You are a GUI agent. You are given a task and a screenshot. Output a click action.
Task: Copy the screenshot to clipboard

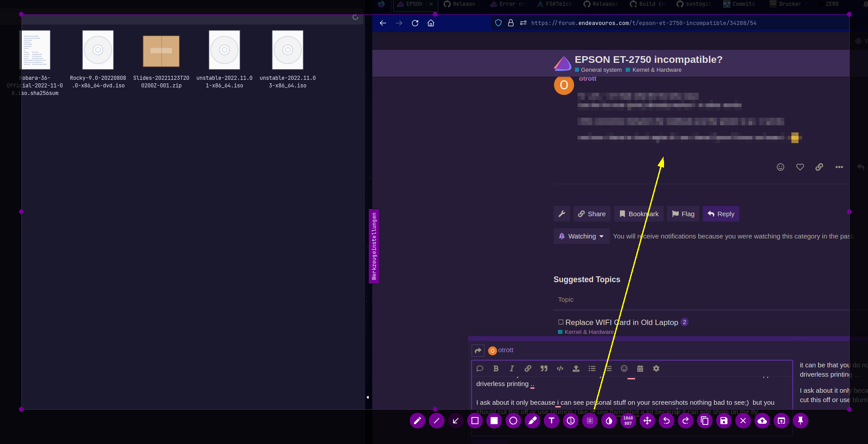click(705, 420)
